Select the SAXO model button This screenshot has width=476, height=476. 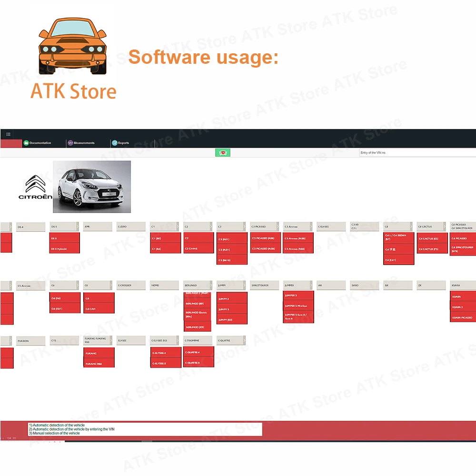tap(365, 285)
